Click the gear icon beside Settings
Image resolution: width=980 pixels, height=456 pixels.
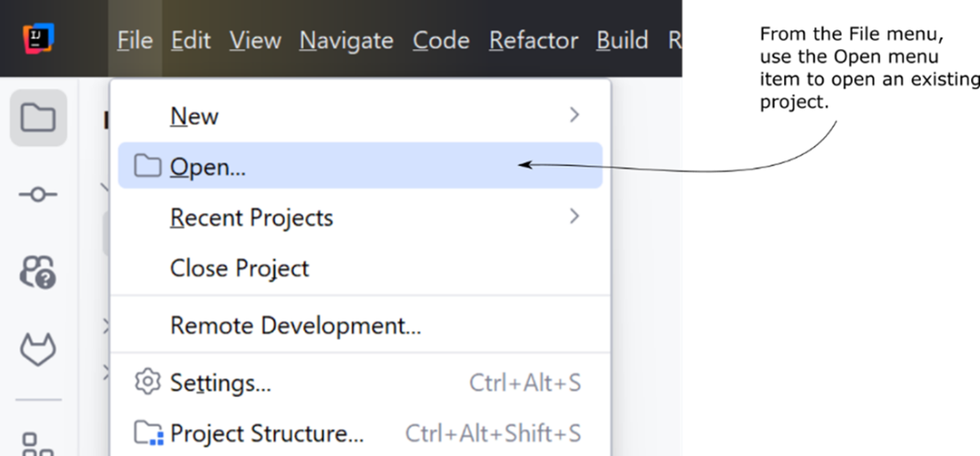click(x=148, y=382)
